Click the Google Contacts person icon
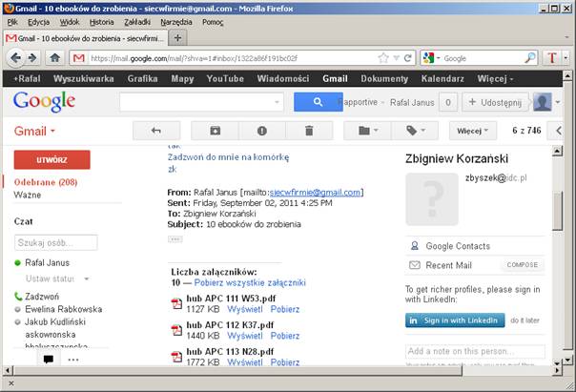 point(415,246)
